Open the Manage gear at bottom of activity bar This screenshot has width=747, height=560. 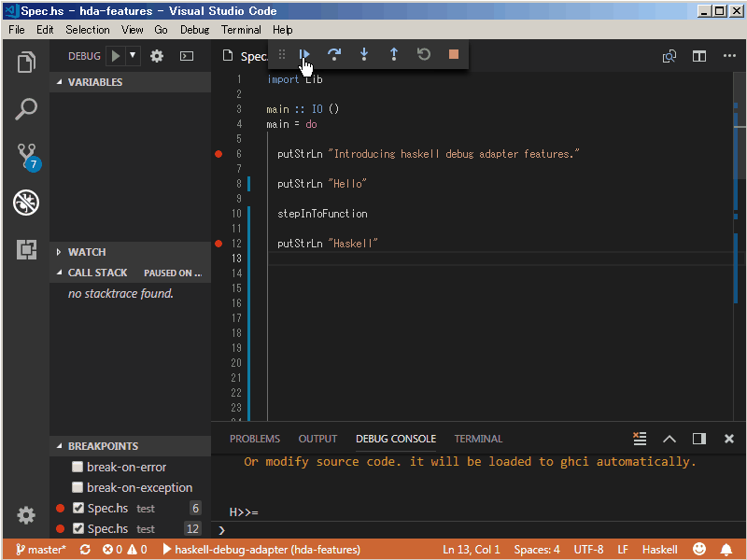pyautogui.click(x=26, y=515)
